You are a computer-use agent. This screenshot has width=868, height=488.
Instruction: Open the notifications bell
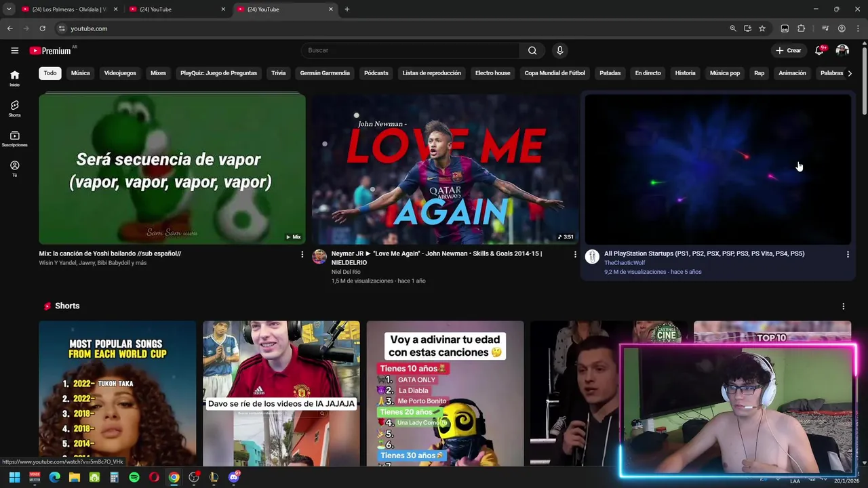pyautogui.click(x=819, y=50)
